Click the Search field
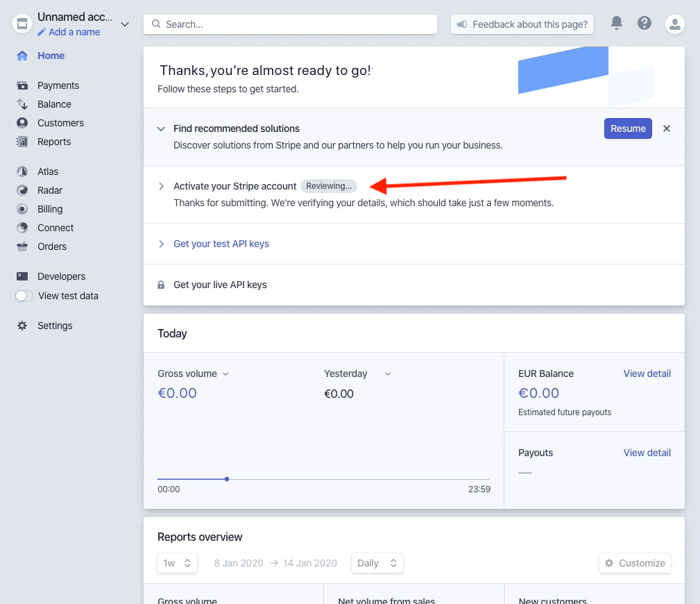 coord(289,24)
